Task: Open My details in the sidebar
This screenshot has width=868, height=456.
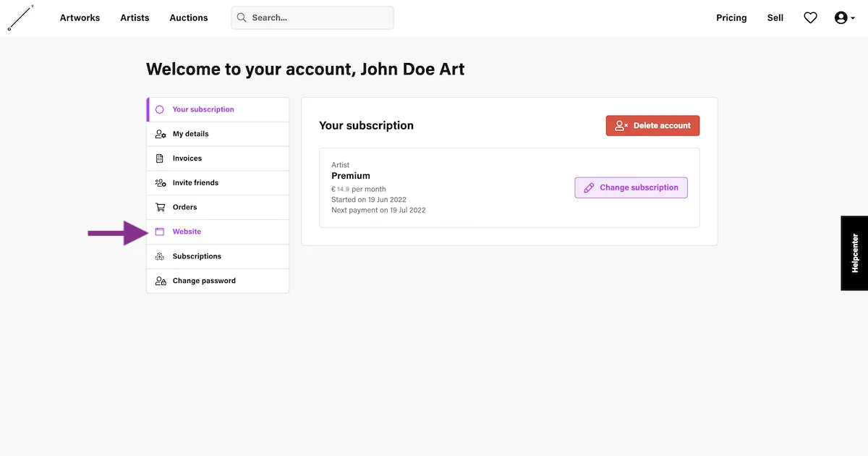Action: click(218, 134)
